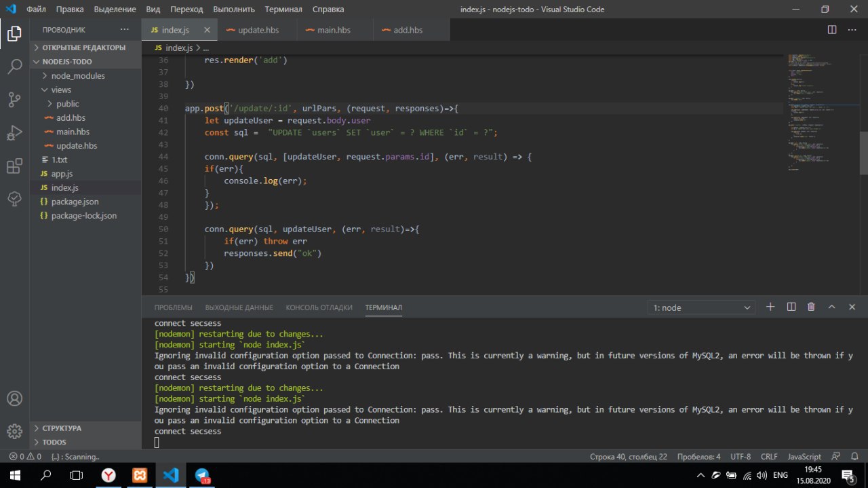Open XAMPP from taskbar
Image resolution: width=868 pixels, height=488 pixels.
tap(140, 475)
